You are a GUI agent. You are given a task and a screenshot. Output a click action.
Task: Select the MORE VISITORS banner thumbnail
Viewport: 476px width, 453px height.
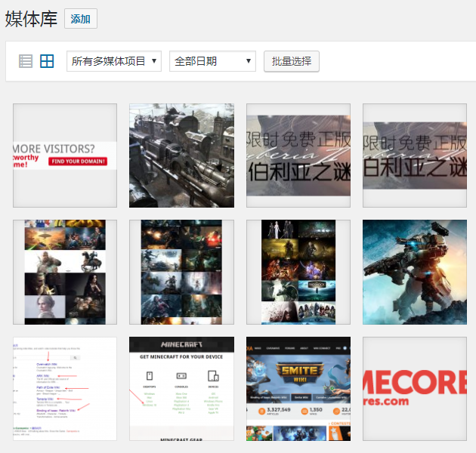(65, 156)
